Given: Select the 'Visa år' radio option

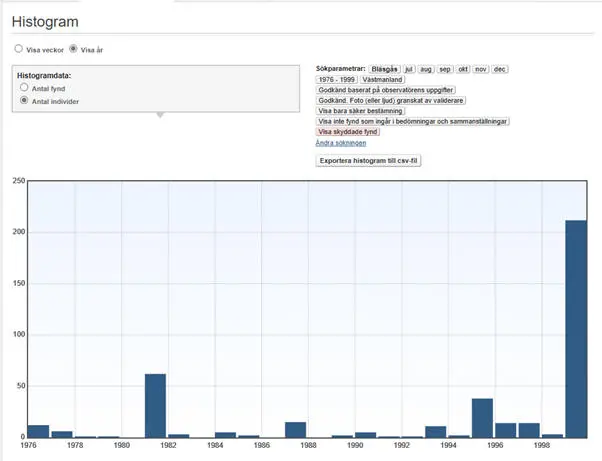Looking at the screenshot, I should click(x=73, y=48).
